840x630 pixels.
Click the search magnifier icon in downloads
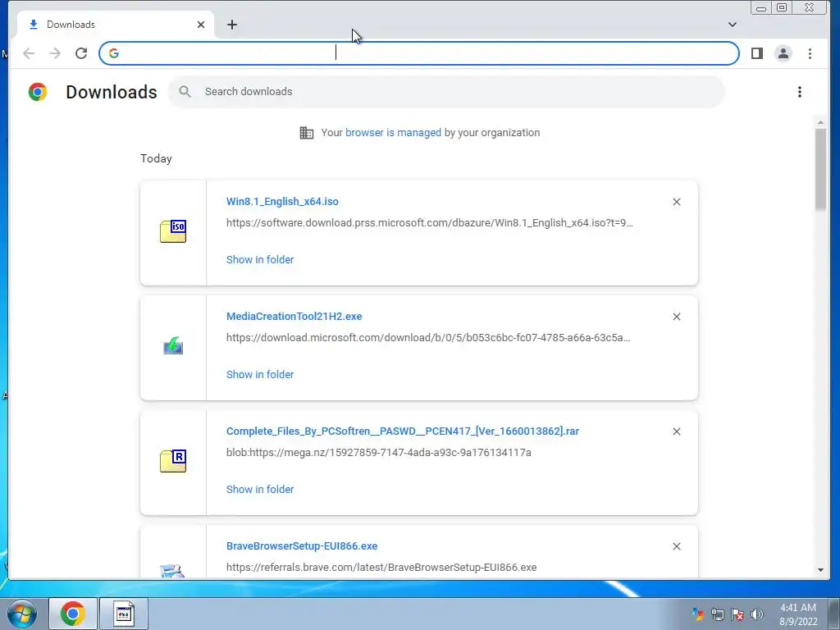[x=185, y=92]
